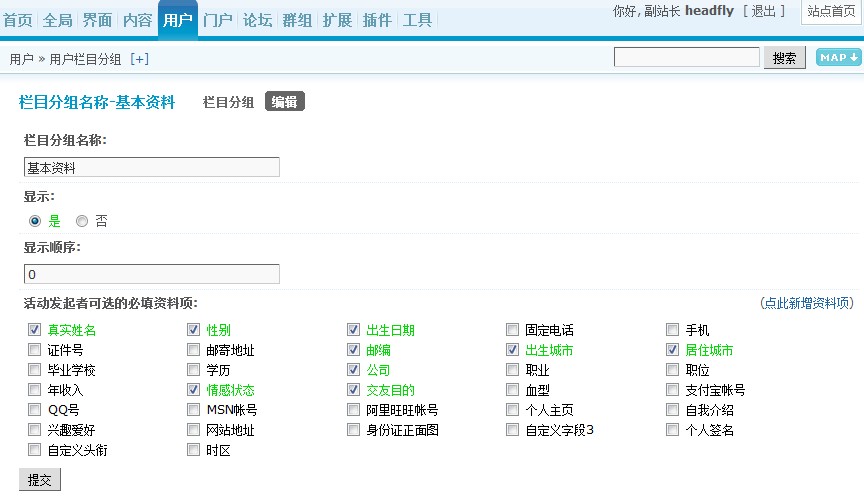Check the 自定义头衔 checkbox
This screenshot has height=502, width=864.
tap(34, 450)
